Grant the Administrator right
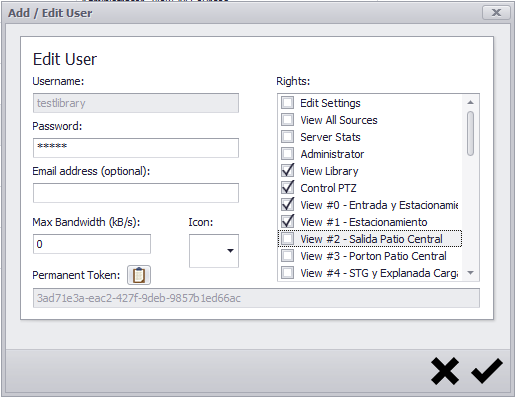Viewport: 516px width, 399px height. (x=287, y=154)
